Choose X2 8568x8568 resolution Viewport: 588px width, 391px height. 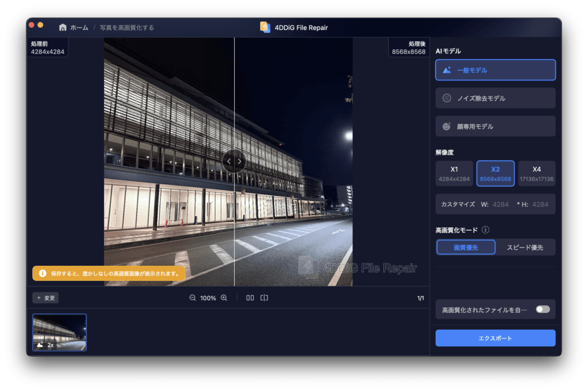tap(496, 173)
